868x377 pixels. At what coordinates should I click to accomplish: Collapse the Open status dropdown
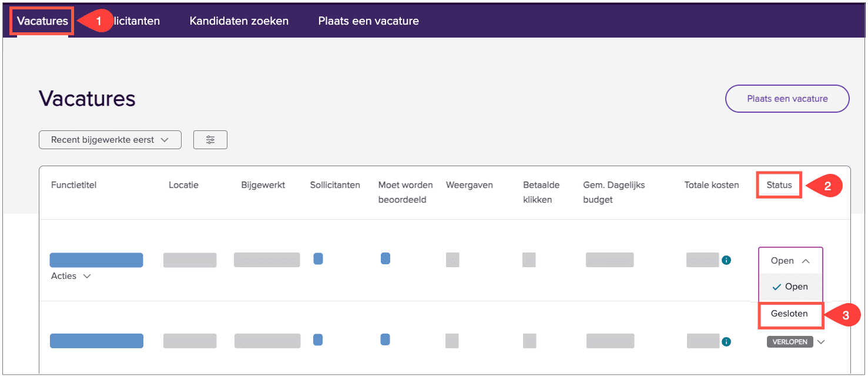[x=790, y=261]
